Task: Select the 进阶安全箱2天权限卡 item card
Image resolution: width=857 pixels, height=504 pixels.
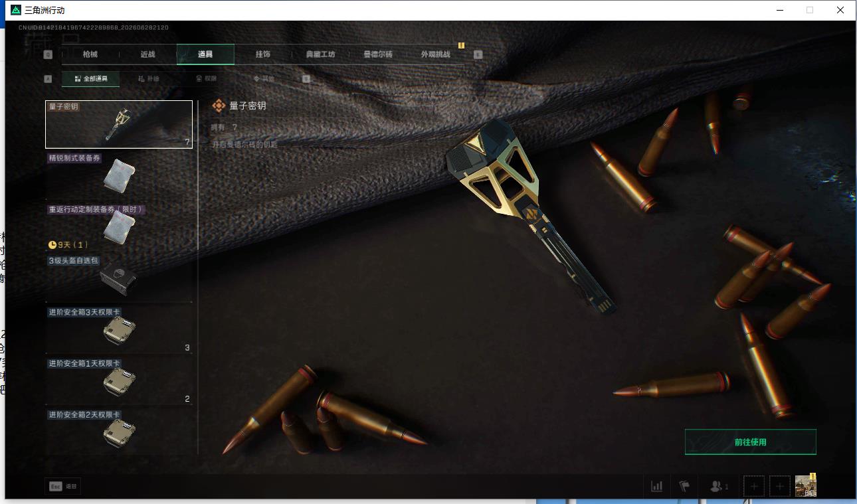Action: pyautogui.click(x=119, y=433)
